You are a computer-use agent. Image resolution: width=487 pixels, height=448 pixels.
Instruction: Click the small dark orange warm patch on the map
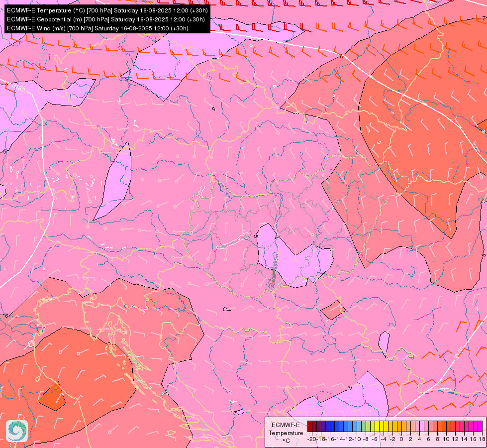52,396
